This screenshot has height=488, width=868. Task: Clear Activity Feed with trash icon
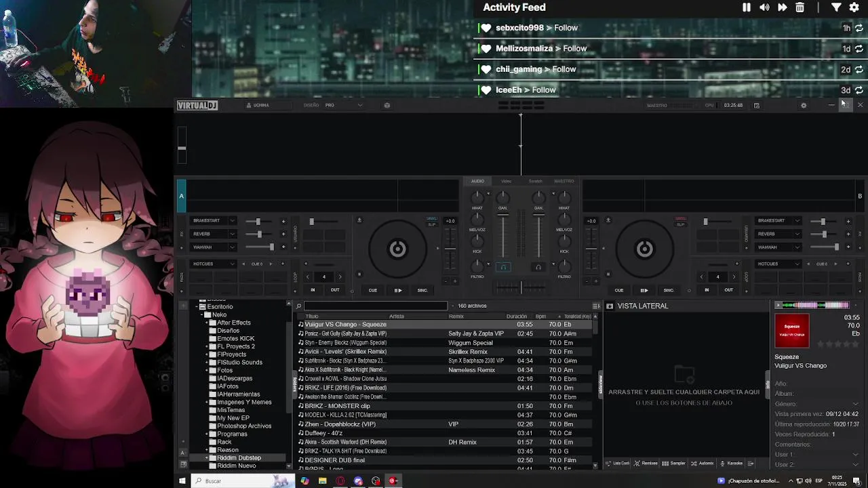(800, 7)
